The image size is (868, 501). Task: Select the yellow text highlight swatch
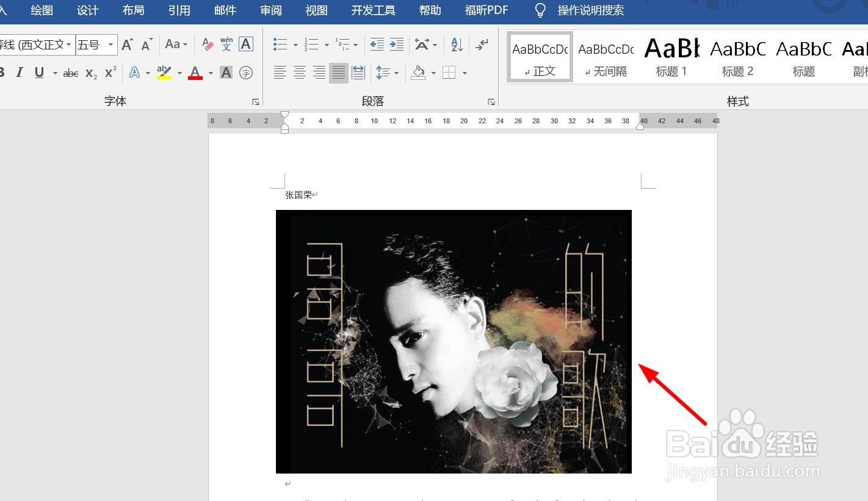pos(164,72)
